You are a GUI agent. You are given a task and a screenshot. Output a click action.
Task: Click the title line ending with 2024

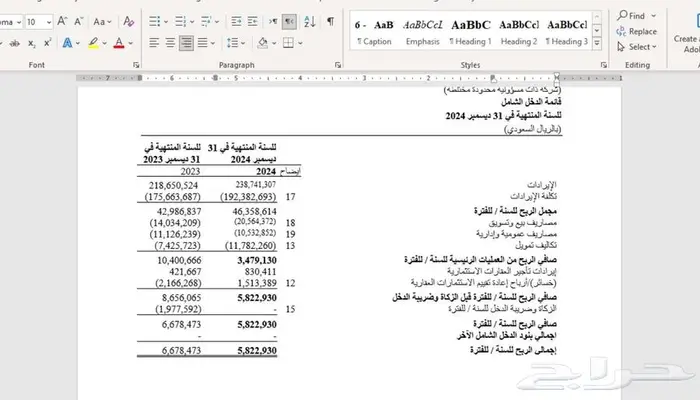pyautogui.click(x=503, y=116)
